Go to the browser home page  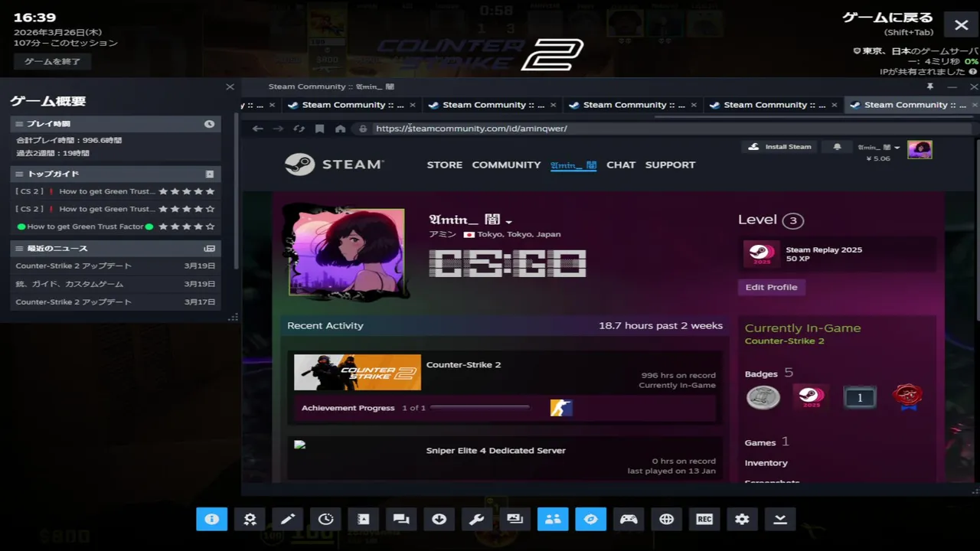341,129
